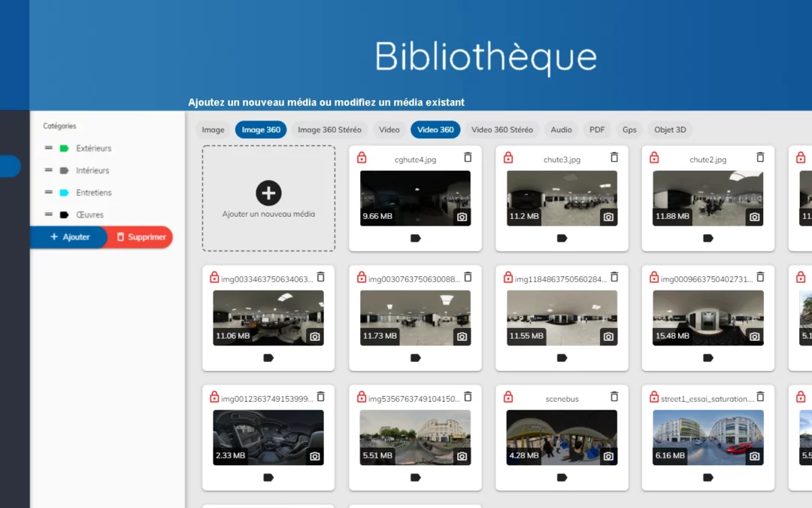The width and height of the screenshot is (812, 508).
Task: Open the street1_essai_saturation thumbnail
Action: click(708, 437)
